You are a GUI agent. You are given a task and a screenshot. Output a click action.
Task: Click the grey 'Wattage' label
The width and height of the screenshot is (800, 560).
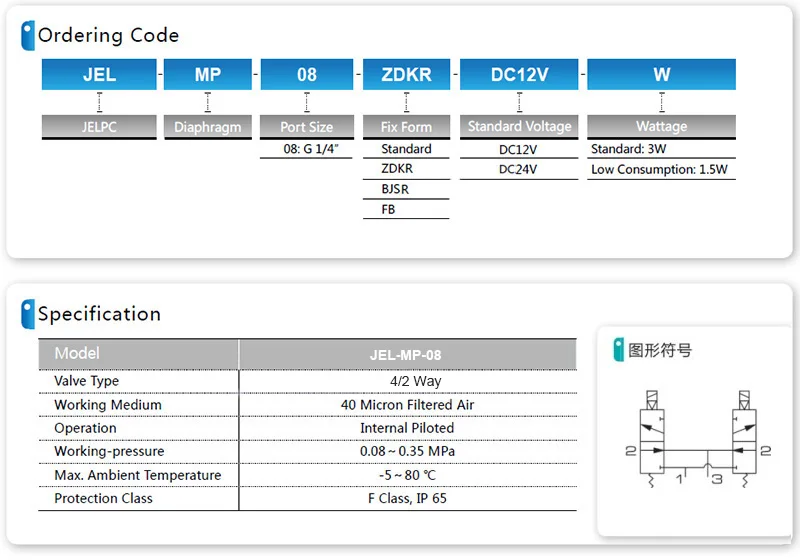tap(661, 126)
